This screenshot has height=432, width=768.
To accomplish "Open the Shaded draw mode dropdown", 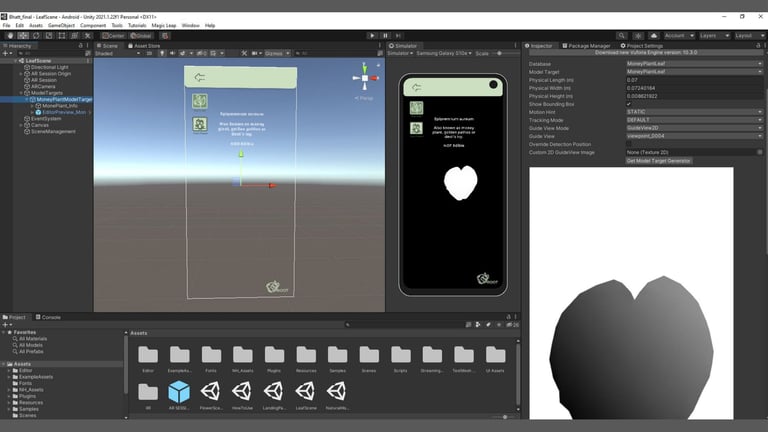I will [118, 53].
